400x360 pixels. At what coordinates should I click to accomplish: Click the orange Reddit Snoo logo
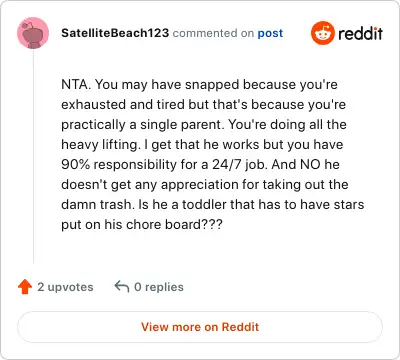(322, 33)
